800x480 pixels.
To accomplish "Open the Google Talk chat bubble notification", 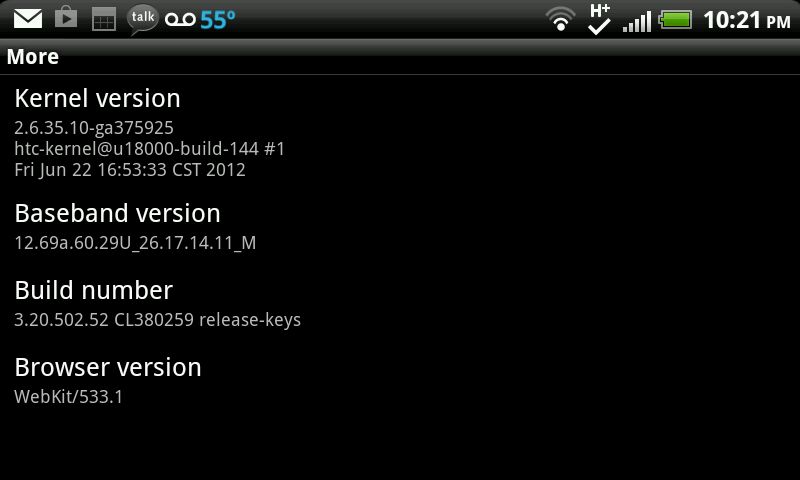I will tap(142, 19).
